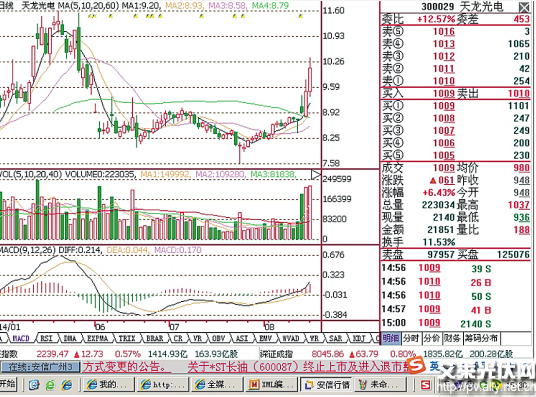Open the 财务 tab
The image size is (536, 397).
(453, 339)
